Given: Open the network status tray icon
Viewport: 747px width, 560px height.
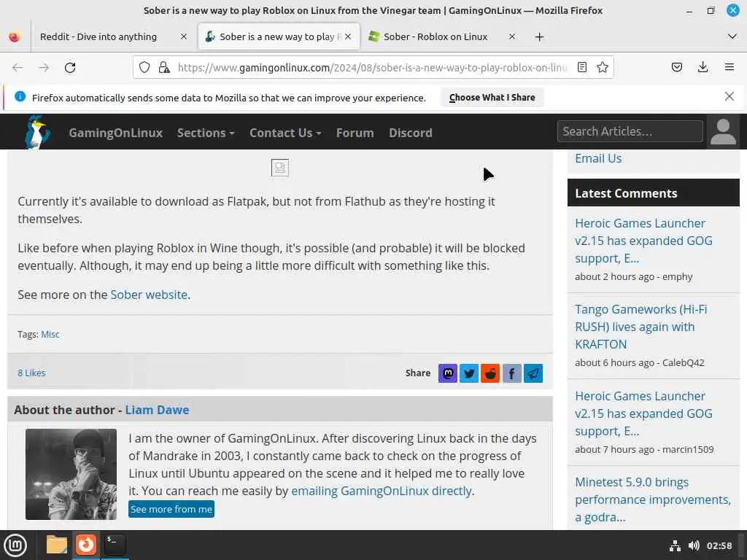Looking at the screenshot, I should click(675, 545).
